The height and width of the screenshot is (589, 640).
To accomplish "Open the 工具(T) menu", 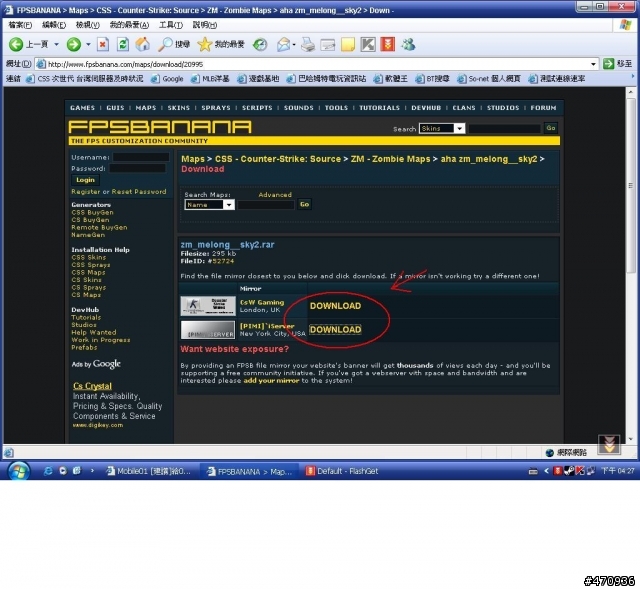I will (171, 25).
